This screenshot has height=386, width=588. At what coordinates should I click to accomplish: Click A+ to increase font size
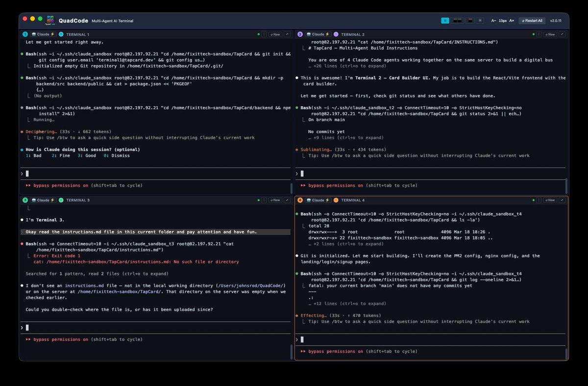512,21
